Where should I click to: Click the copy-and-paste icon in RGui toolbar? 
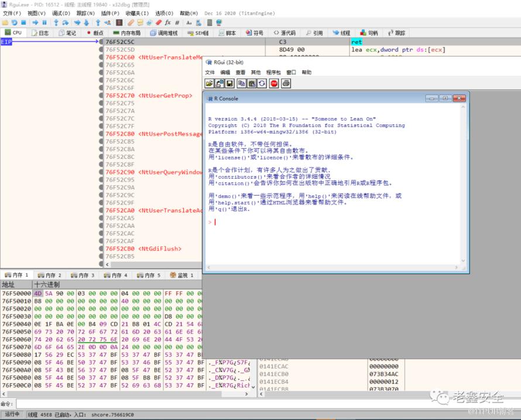[x=262, y=84]
